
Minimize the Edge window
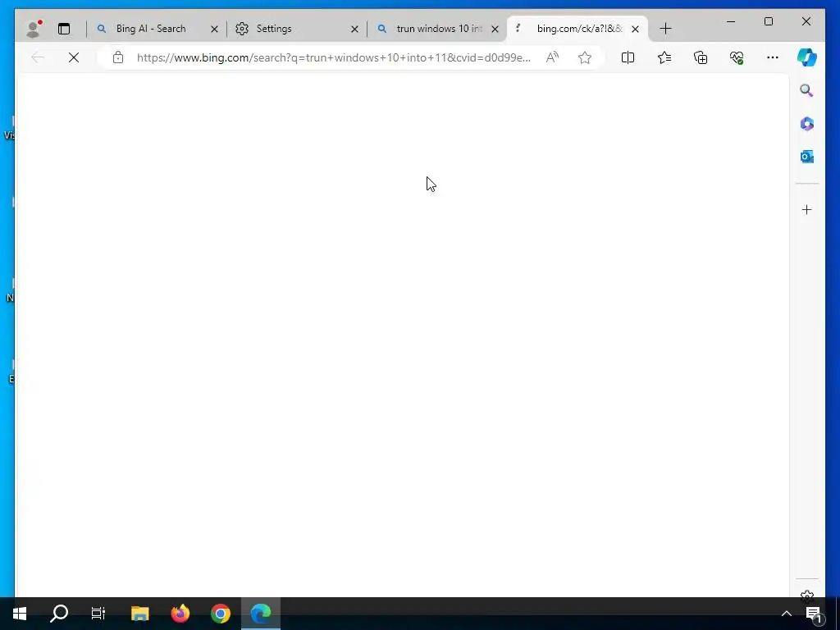(x=731, y=21)
